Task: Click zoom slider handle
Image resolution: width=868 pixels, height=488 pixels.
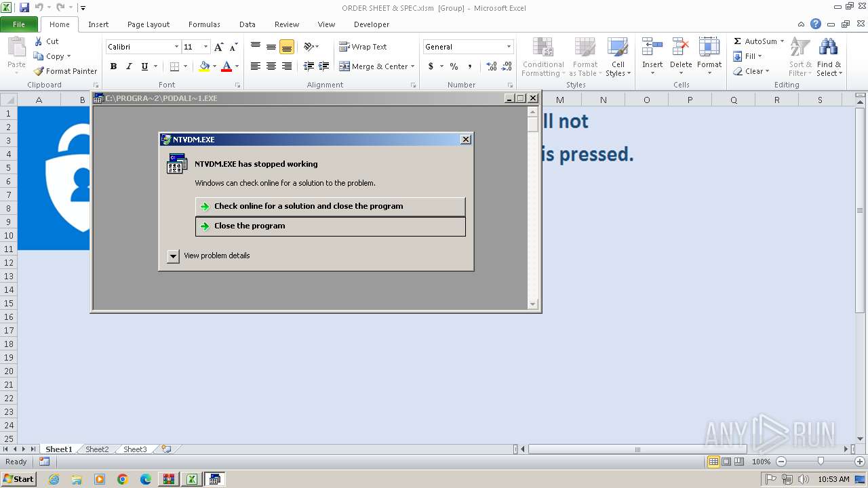Action: click(x=821, y=462)
